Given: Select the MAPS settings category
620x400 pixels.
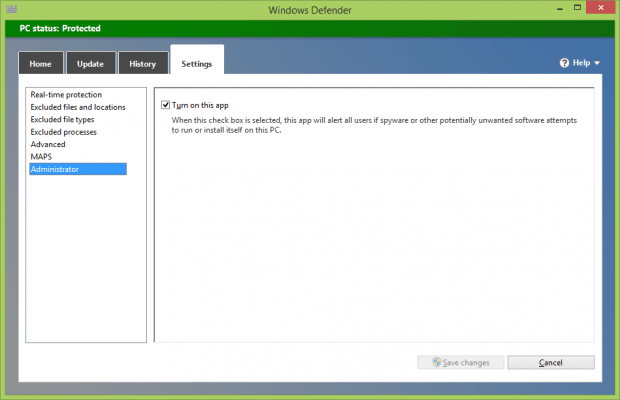Looking at the screenshot, I should (41, 157).
